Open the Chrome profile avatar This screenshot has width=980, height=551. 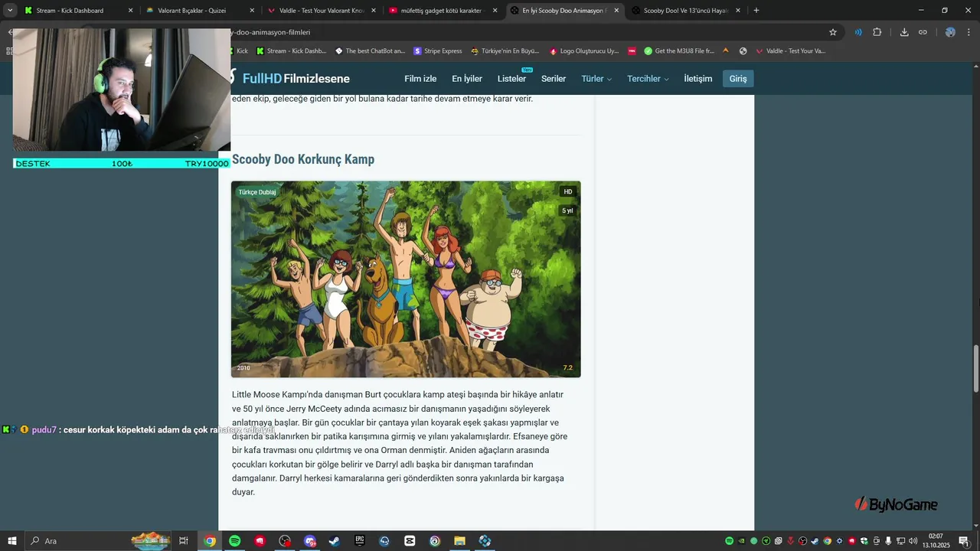pyautogui.click(x=950, y=32)
